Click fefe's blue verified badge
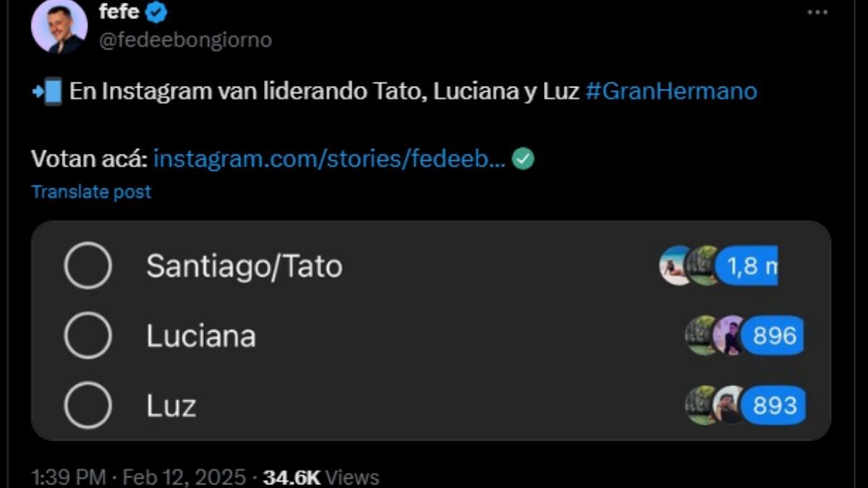868x488 pixels. [155, 11]
